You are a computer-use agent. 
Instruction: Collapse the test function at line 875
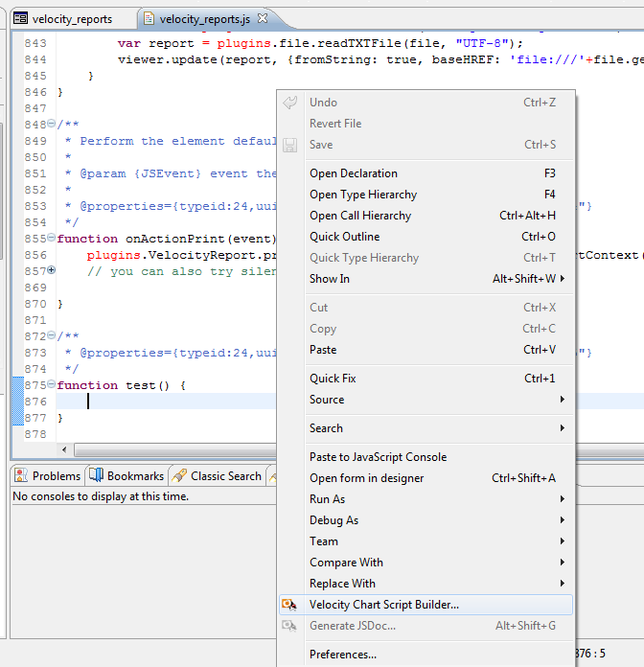[51, 383]
